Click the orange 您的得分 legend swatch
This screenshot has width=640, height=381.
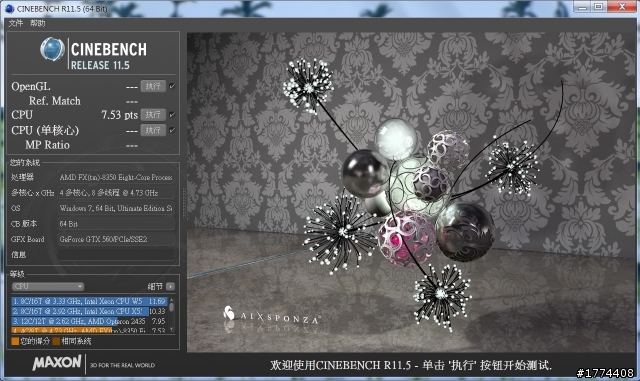(15, 341)
